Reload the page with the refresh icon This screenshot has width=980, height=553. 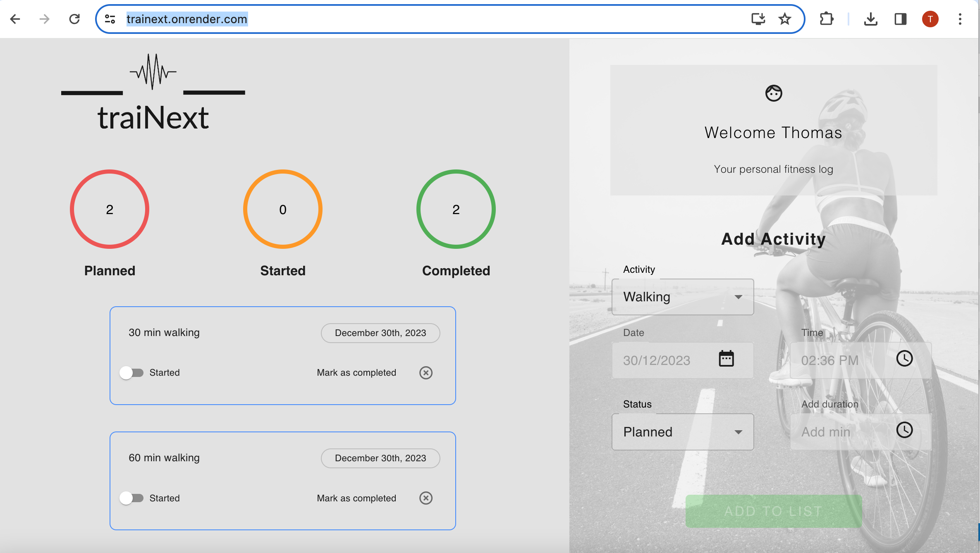(x=74, y=19)
